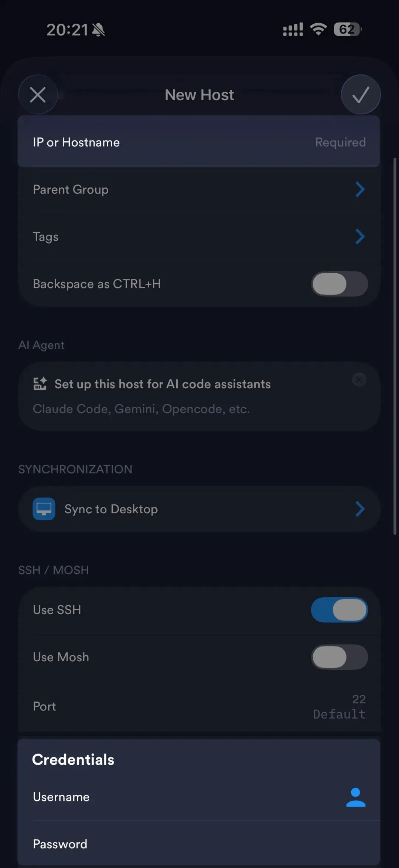Tap the Port field showing 22
The width and height of the screenshot is (399, 868).
339,706
